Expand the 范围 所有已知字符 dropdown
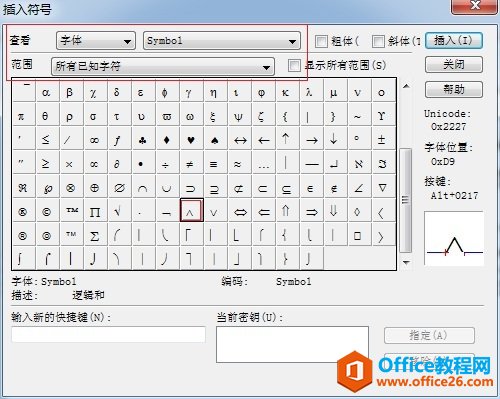The width and height of the screenshot is (500, 399). tap(163, 66)
